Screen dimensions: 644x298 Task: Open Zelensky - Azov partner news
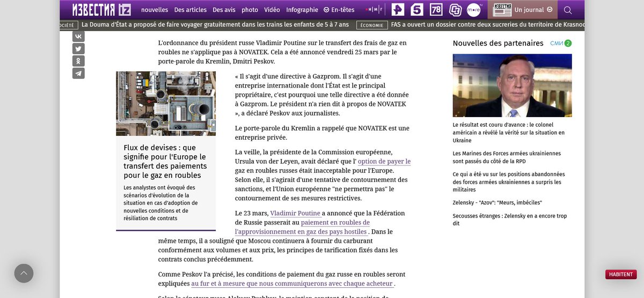click(497, 202)
